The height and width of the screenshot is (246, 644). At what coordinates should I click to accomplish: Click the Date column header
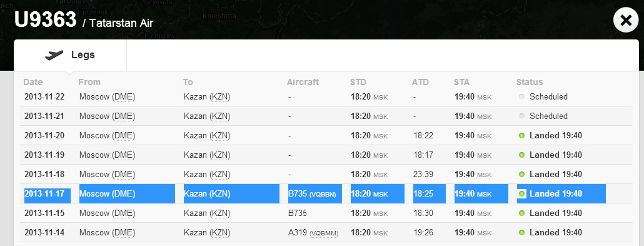(33, 82)
